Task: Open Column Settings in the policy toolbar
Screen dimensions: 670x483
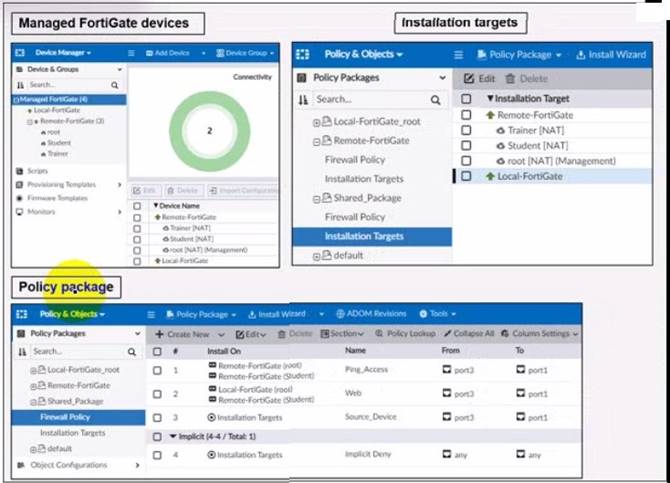Action: (x=543, y=333)
